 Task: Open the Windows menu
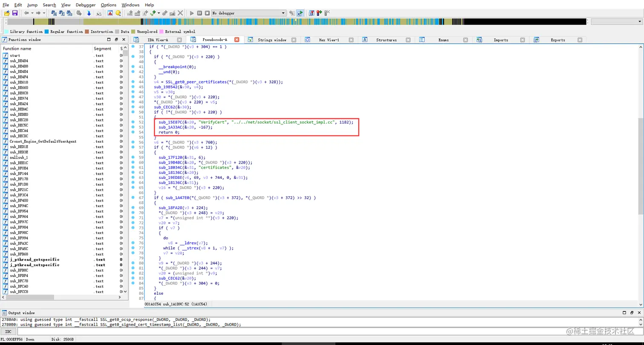(130, 5)
